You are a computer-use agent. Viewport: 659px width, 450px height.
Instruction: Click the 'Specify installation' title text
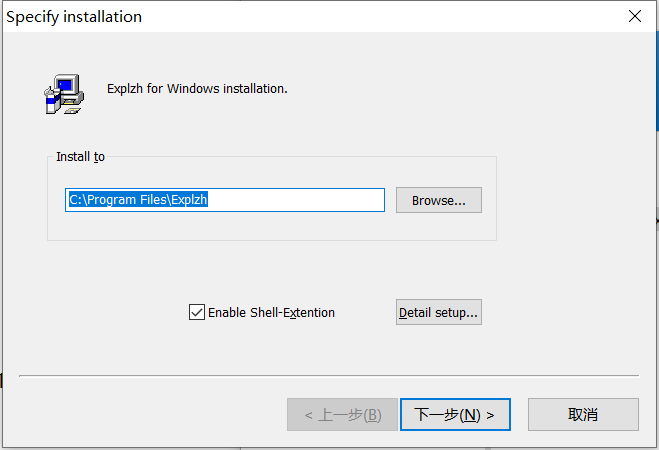pos(74,17)
